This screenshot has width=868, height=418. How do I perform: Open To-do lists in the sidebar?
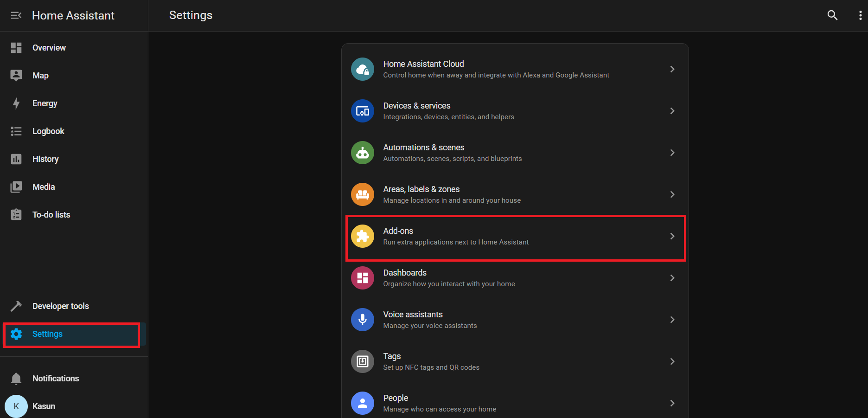(51, 215)
